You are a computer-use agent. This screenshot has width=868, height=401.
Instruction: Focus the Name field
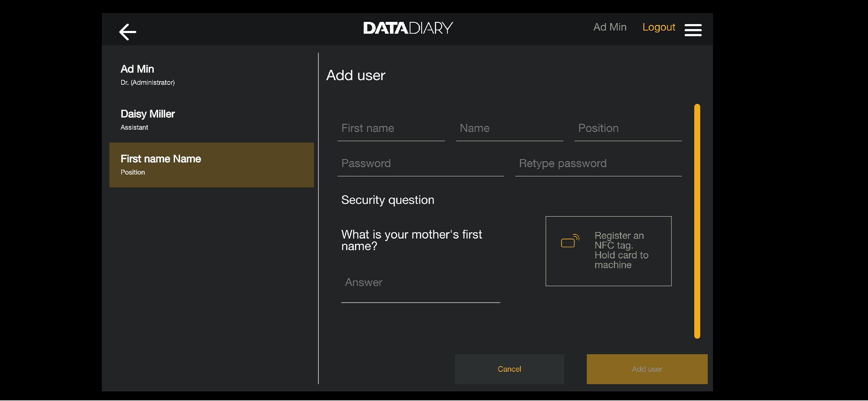click(x=510, y=129)
